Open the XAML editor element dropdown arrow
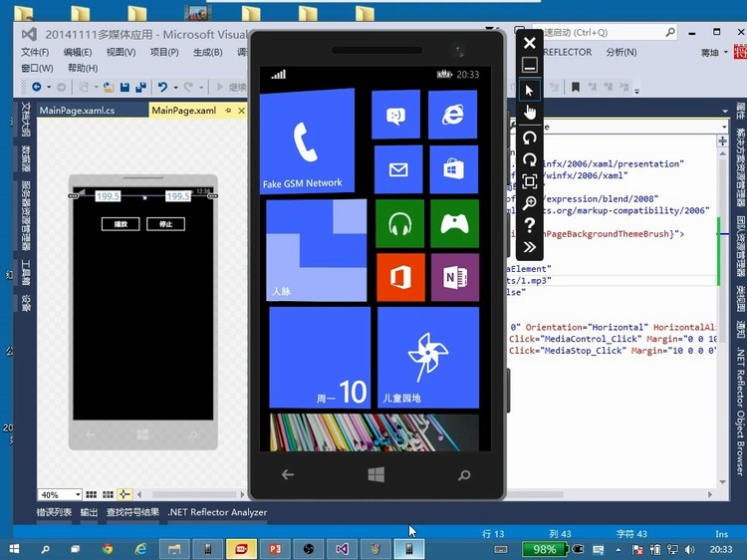 coord(724,127)
